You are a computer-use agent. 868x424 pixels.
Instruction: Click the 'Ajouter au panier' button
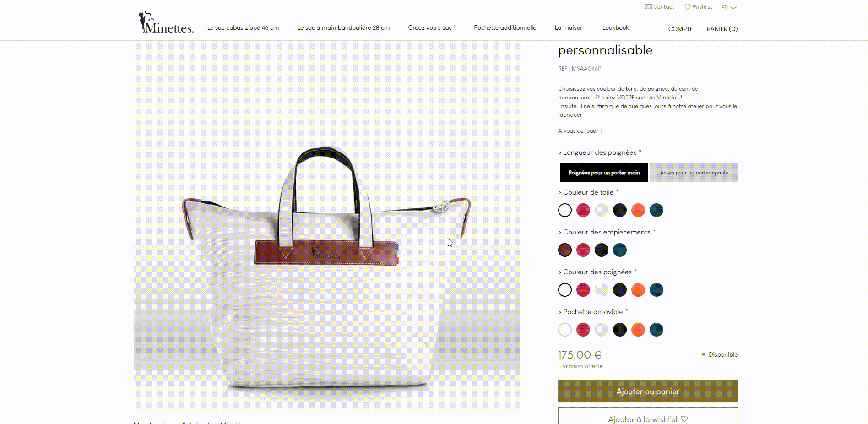click(x=648, y=391)
